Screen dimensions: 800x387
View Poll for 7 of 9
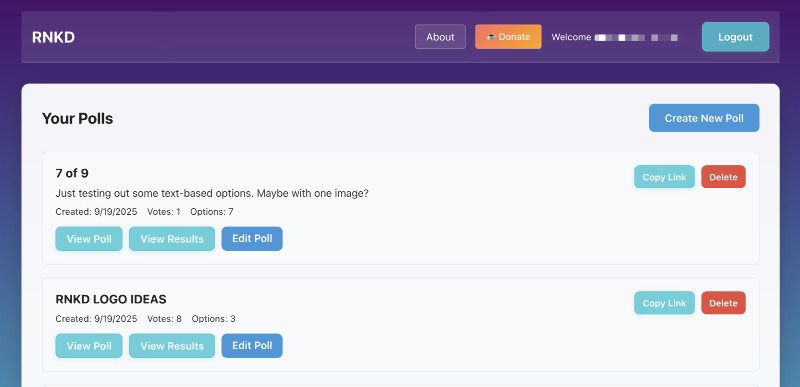pos(89,239)
